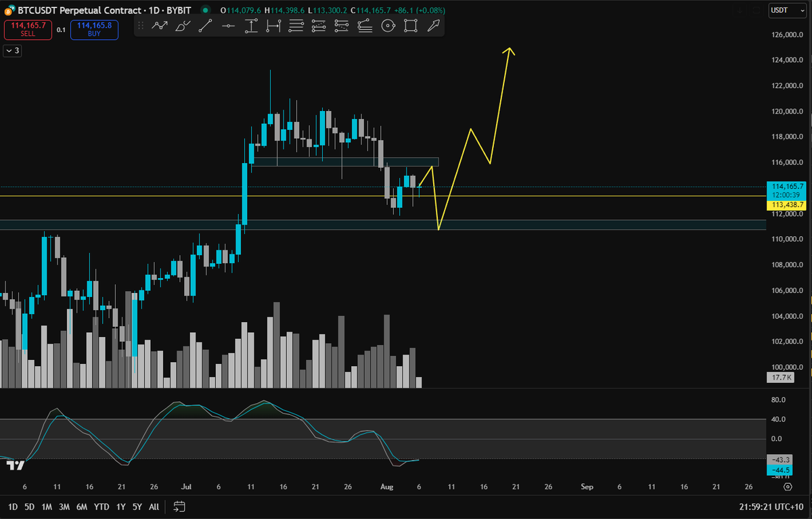Select the short position tool
The image size is (812, 519).
[x=342, y=26]
